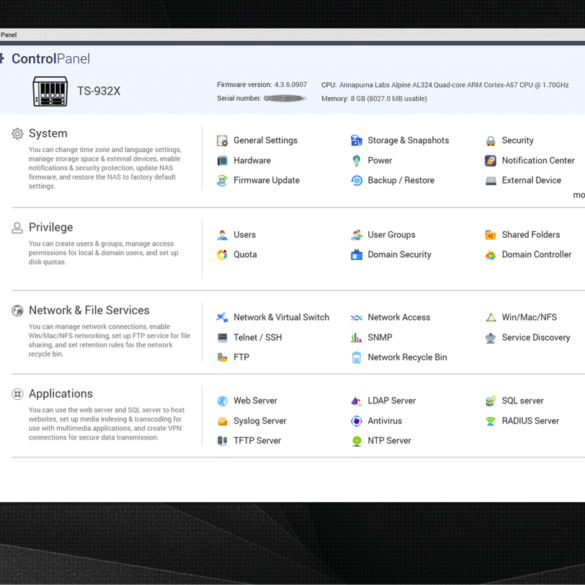The image size is (585, 585).
Task: Open the Power lightbulb icon
Action: point(357,161)
